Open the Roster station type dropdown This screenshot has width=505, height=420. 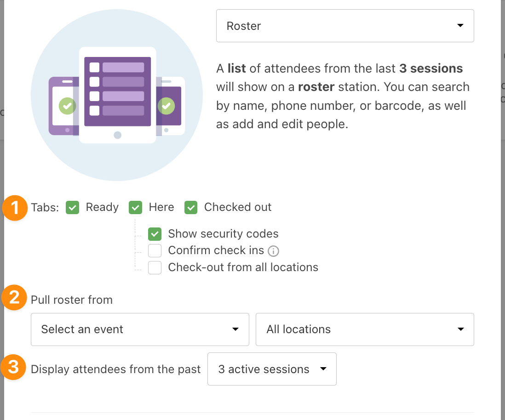point(345,26)
